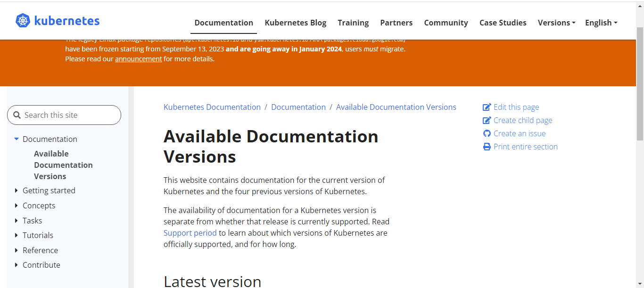The width and height of the screenshot is (644, 288).
Task: Select Tutorials in sidebar
Action: pyautogui.click(x=38, y=235)
